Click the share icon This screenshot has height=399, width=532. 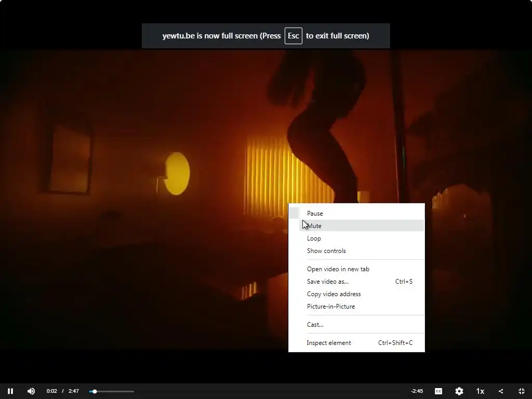(501, 391)
